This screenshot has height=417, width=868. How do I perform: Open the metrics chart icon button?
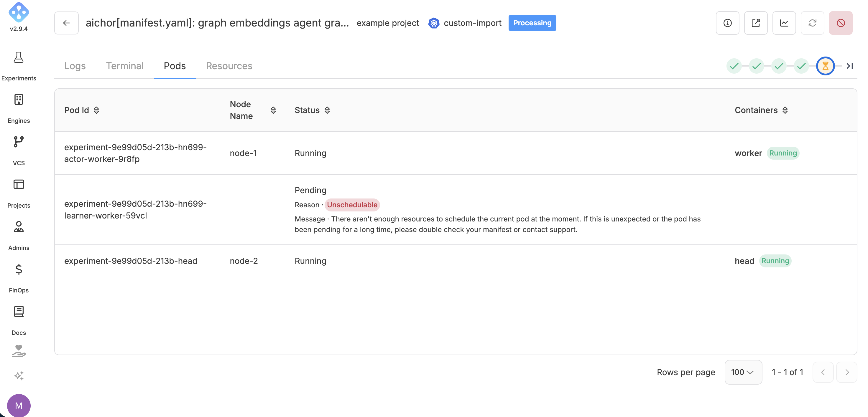(x=784, y=23)
